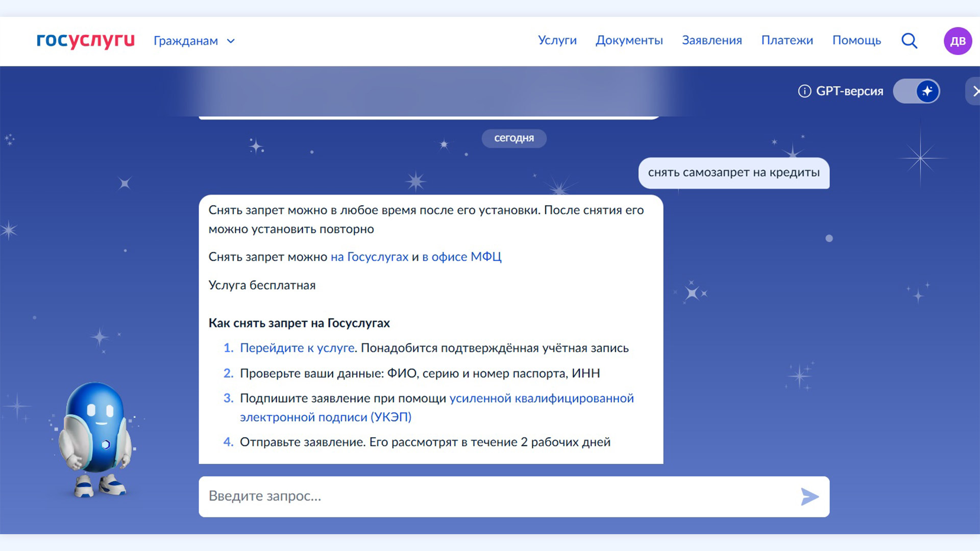Open the Помощь section
Image resolution: width=980 pixels, height=551 pixels.
856,40
